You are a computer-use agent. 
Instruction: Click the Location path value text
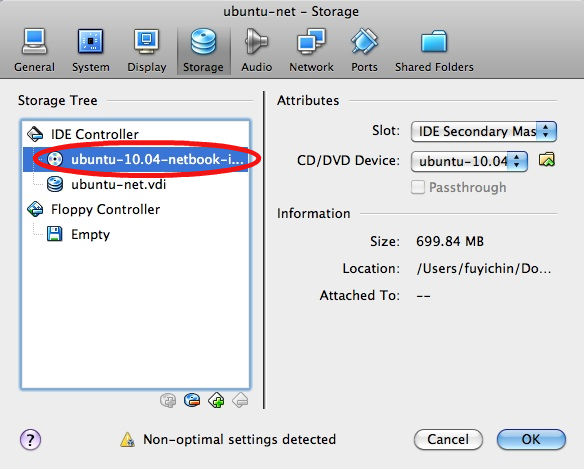point(483,269)
